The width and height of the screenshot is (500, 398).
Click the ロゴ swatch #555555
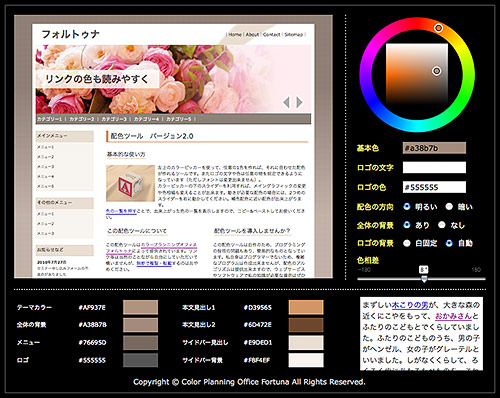click(x=140, y=360)
